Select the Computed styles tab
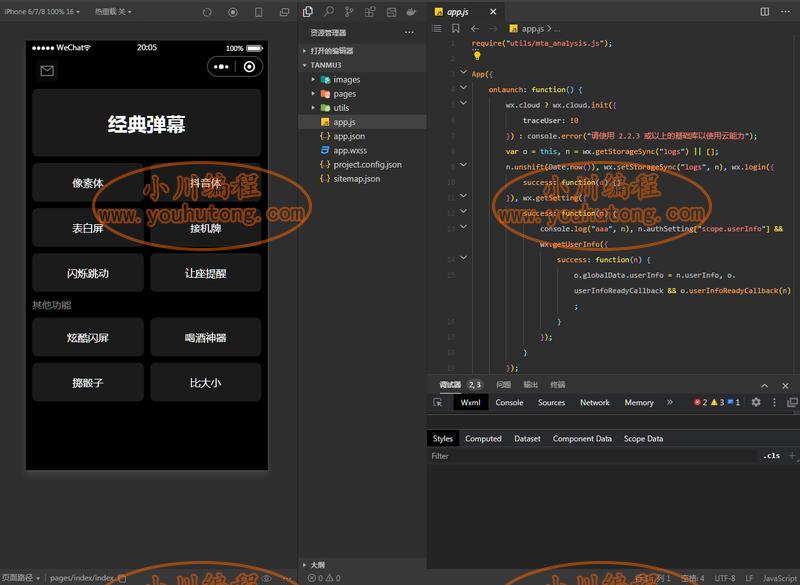Image resolution: width=800 pixels, height=585 pixels. pos(483,439)
